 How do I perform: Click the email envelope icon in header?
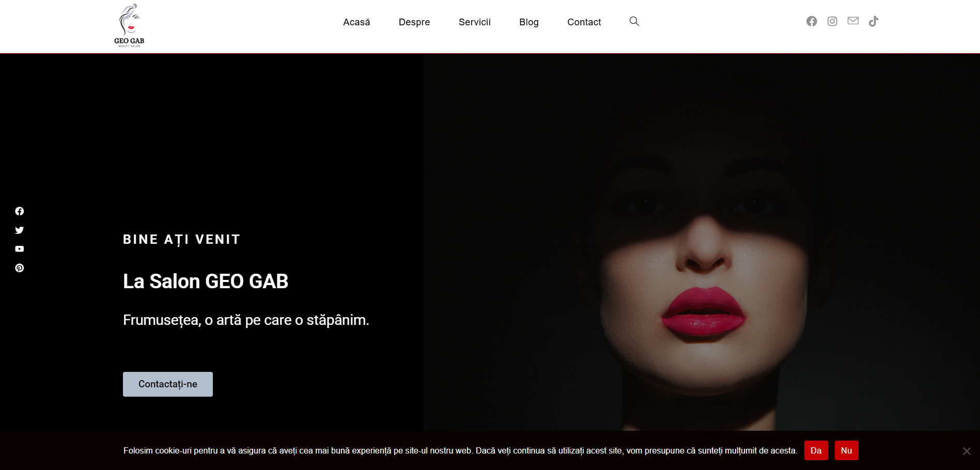[x=853, y=21]
